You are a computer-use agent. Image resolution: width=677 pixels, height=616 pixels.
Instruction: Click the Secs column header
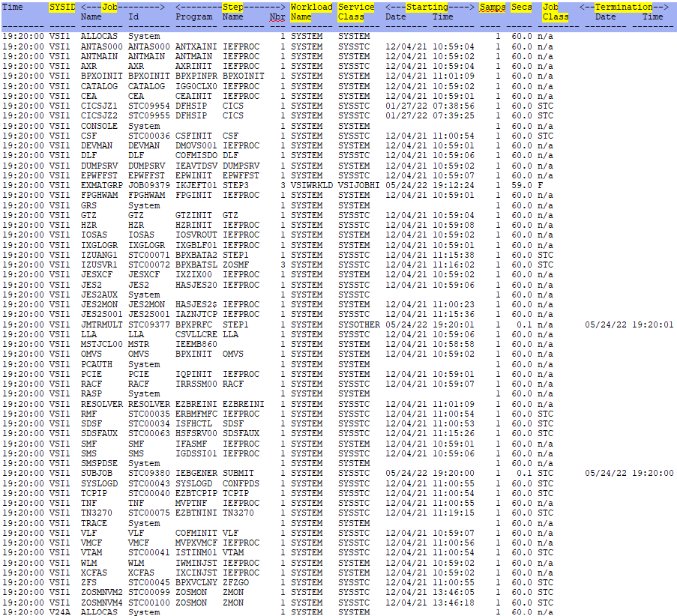click(x=521, y=7)
